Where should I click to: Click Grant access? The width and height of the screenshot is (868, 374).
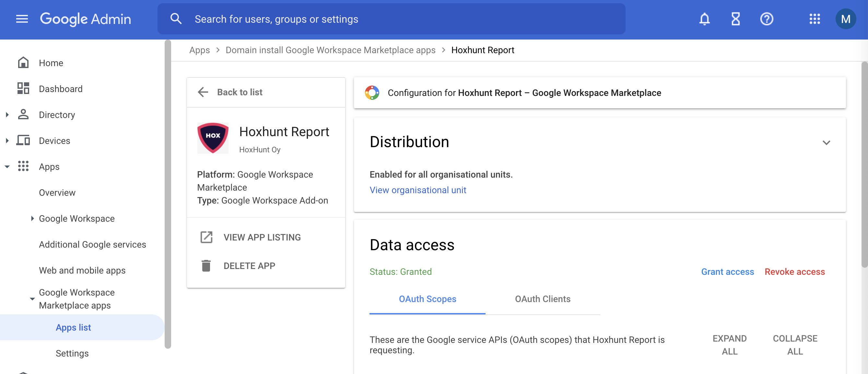coord(727,272)
